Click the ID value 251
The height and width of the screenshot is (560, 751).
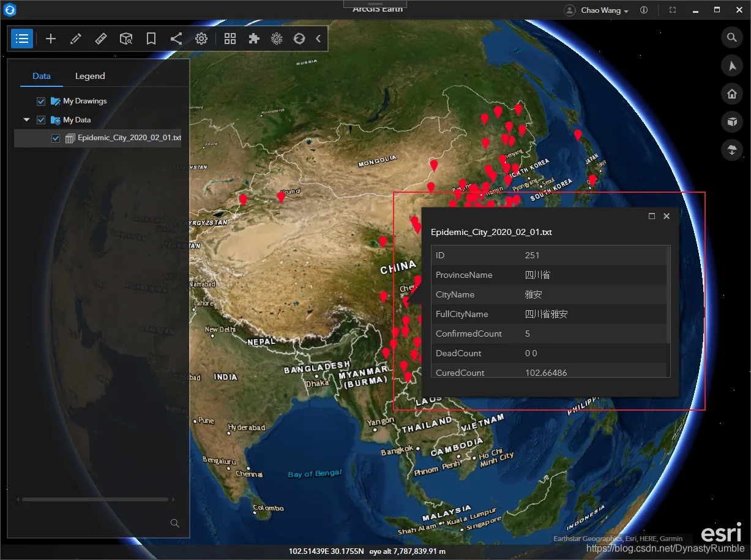coord(532,255)
